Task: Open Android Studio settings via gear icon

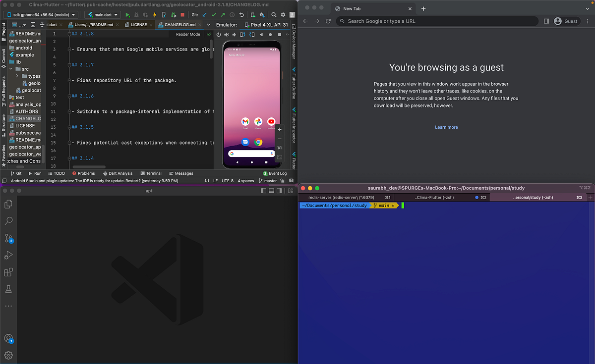Action: (283, 15)
